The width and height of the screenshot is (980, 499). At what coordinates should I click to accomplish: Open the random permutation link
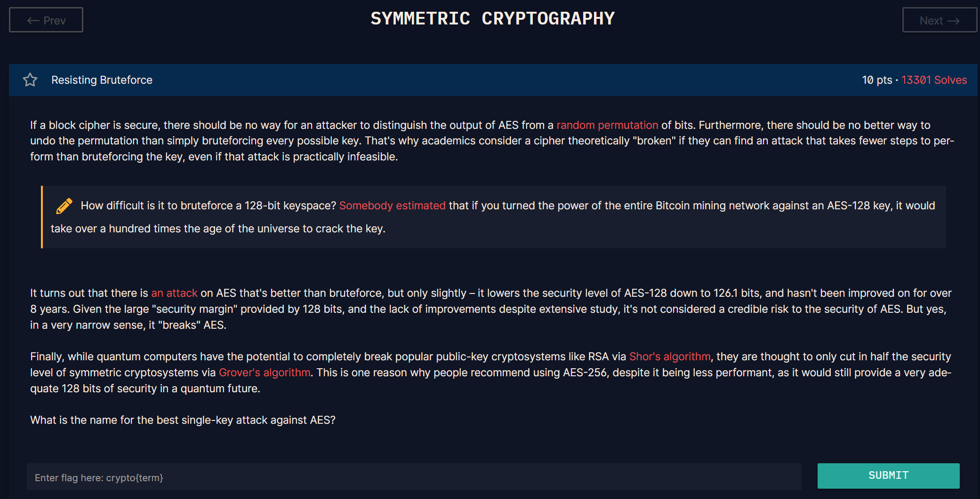(607, 125)
